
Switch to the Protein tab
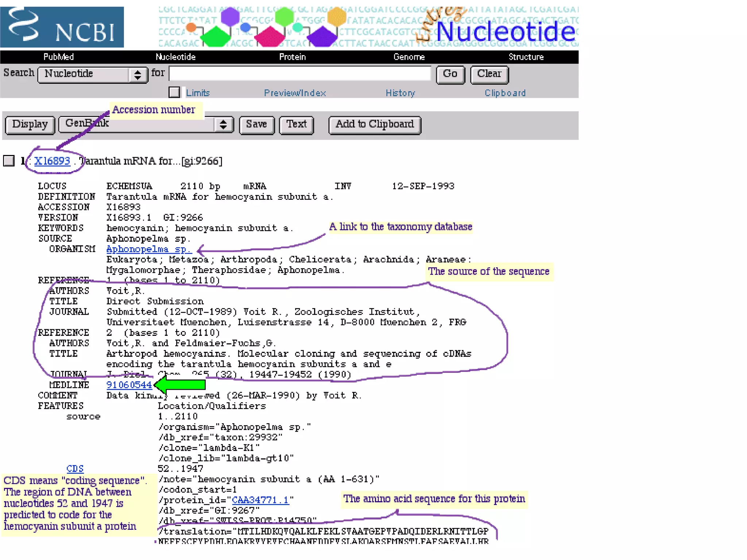(x=292, y=57)
